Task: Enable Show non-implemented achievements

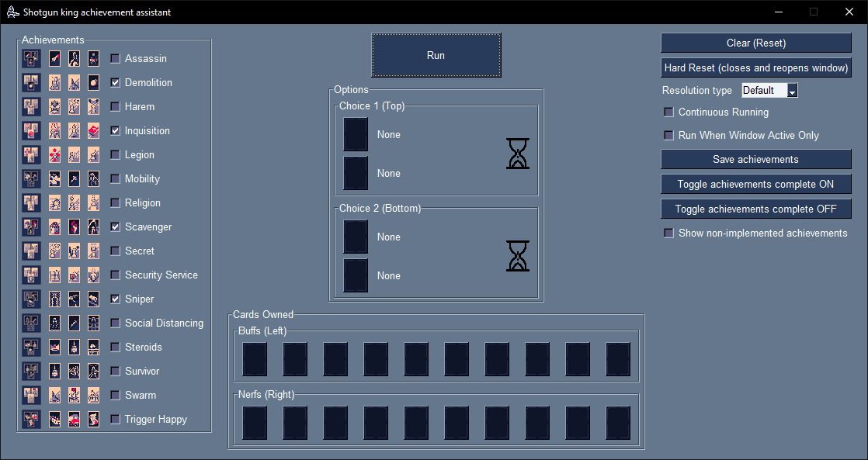Action: (x=668, y=233)
